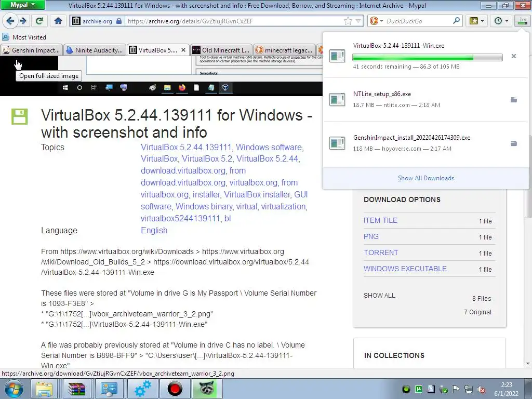Open the browser home page
532x399 pixels.
(58, 21)
